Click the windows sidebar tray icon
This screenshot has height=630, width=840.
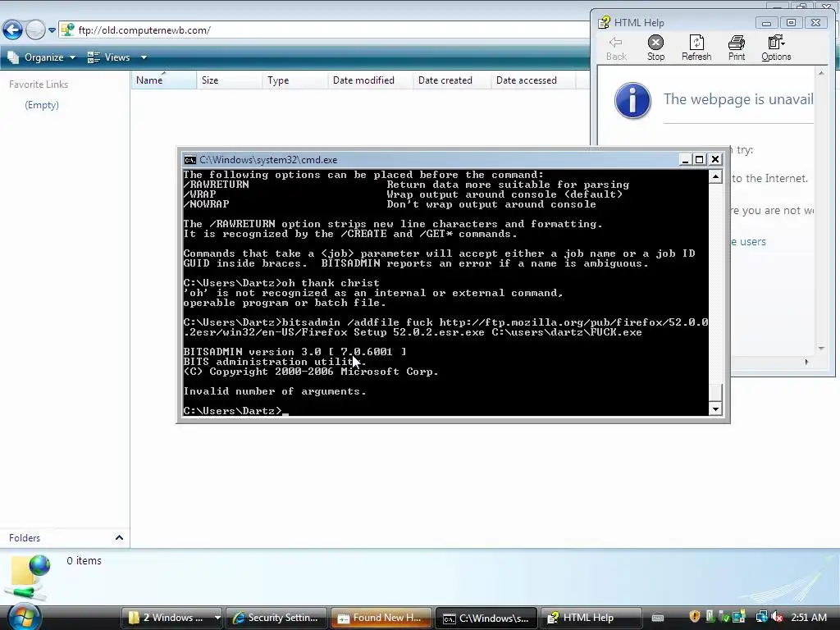(x=739, y=617)
